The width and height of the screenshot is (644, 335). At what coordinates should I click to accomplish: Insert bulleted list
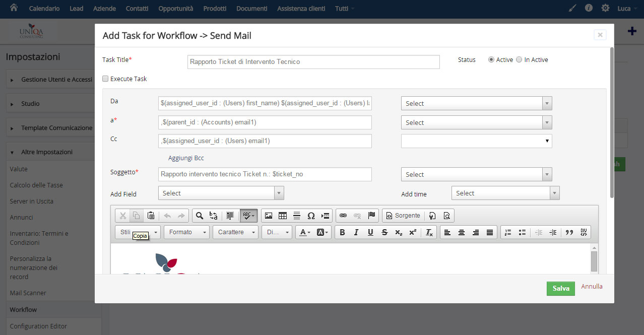pos(522,232)
